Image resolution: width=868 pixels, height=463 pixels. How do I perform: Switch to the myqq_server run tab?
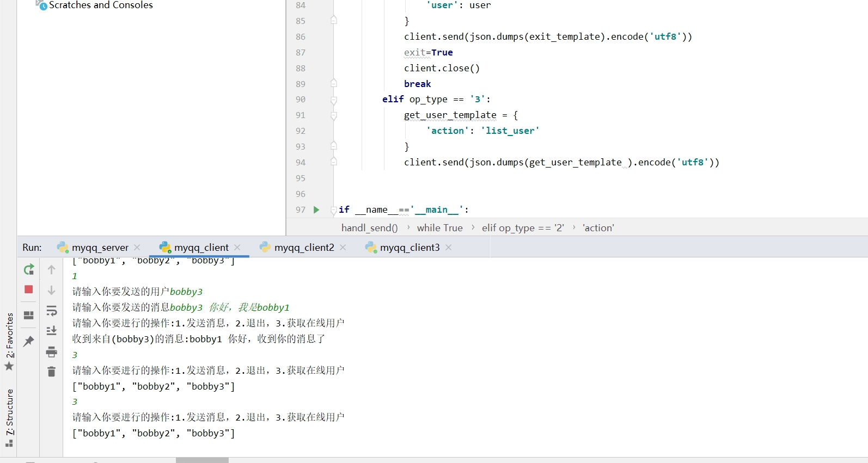100,248
